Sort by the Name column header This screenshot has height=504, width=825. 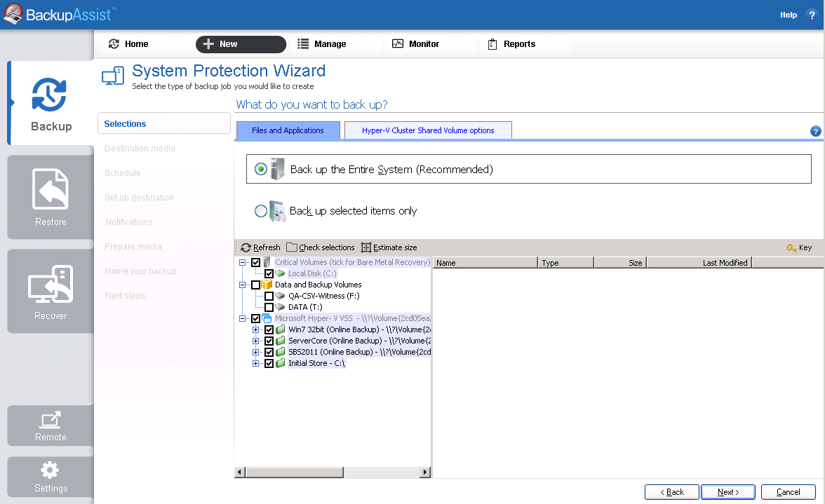click(x=485, y=263)
